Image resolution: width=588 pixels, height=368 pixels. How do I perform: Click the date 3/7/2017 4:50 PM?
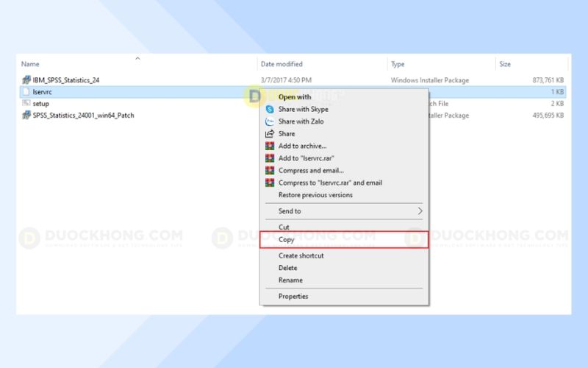tap(286, 80)
